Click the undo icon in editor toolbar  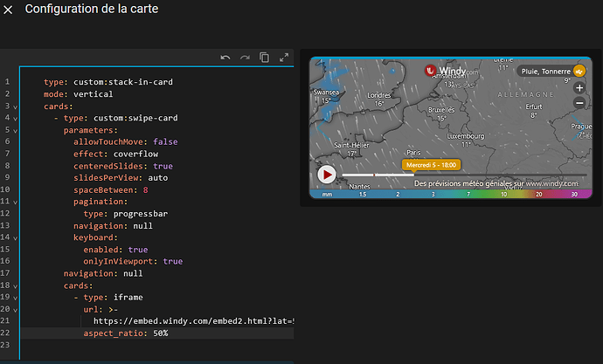click(225, 58)
